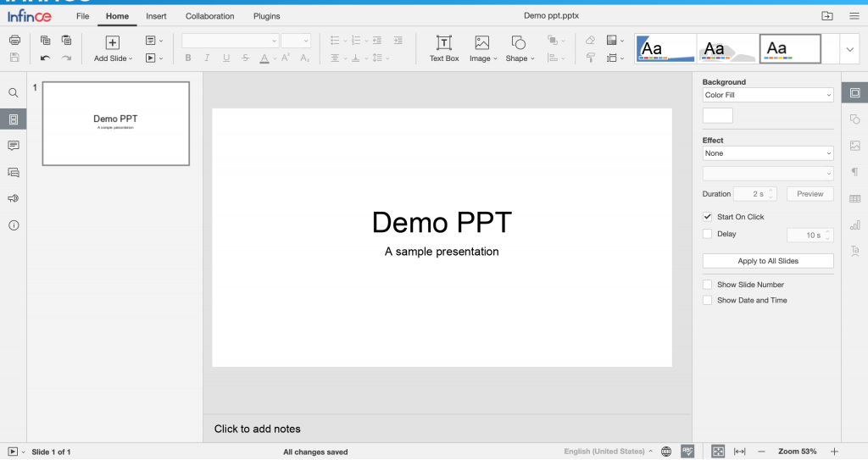Screen dimensions: 868x460
Task: Open the About info icon in left sidebar
Action: [x=14, y=224]
